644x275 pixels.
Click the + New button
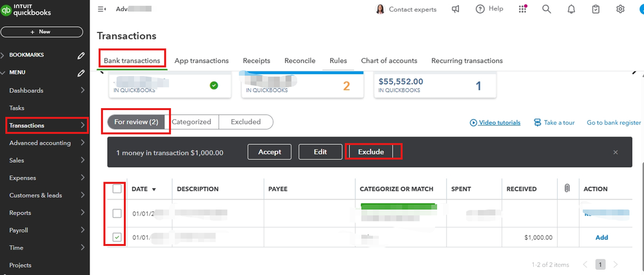[x=41, y=32]
